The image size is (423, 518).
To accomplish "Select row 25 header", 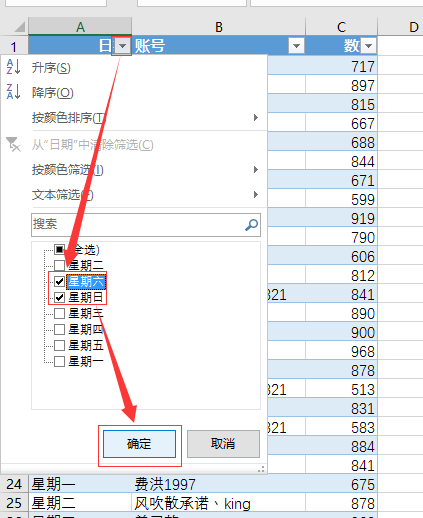I will tap(14, 503).
